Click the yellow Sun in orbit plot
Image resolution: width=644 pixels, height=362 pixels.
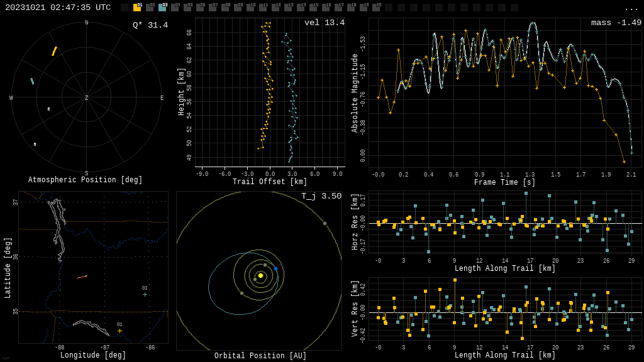point(260,275)
